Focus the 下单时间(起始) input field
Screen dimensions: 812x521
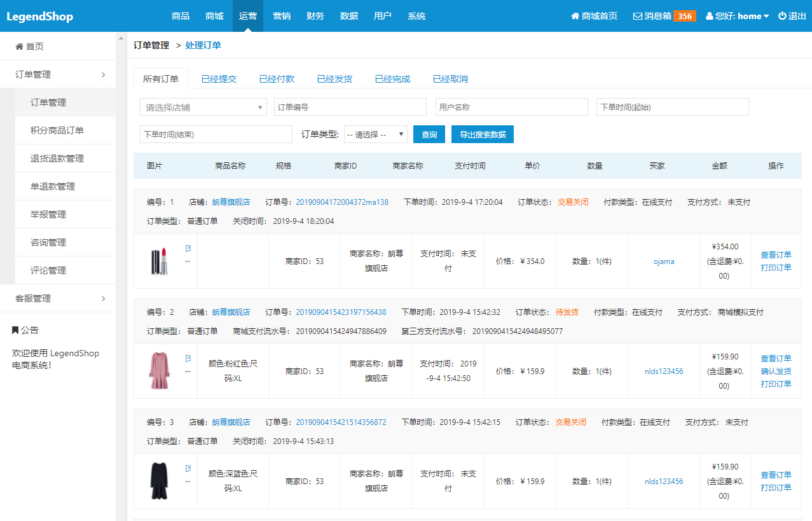click(673, 107)
